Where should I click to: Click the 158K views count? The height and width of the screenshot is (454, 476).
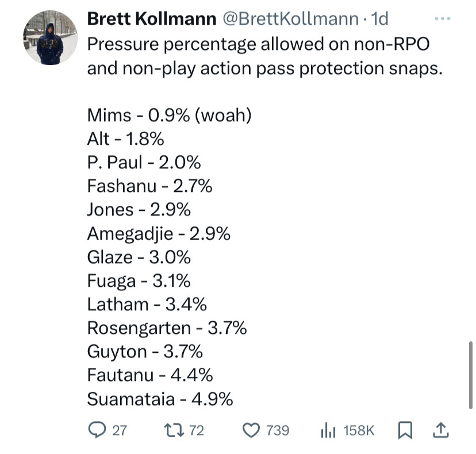358,430
